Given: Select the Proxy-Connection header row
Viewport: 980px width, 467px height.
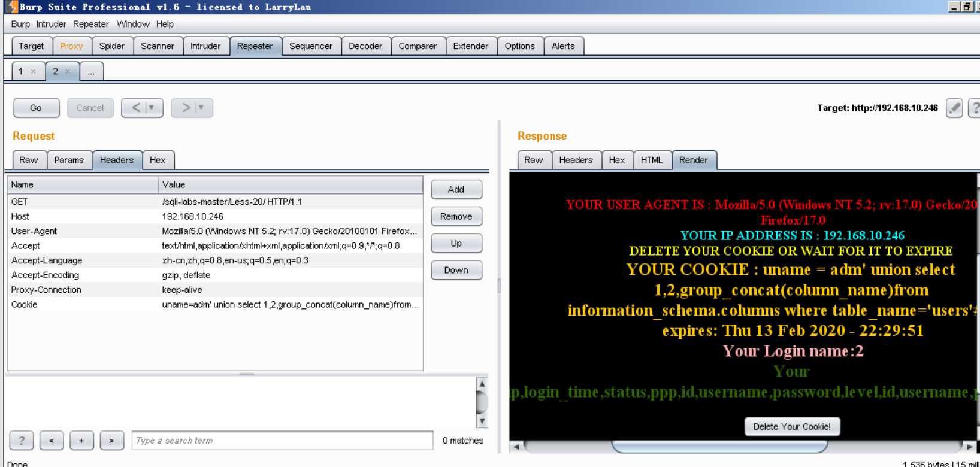Looking at the screenshot, I should point(215,290).
